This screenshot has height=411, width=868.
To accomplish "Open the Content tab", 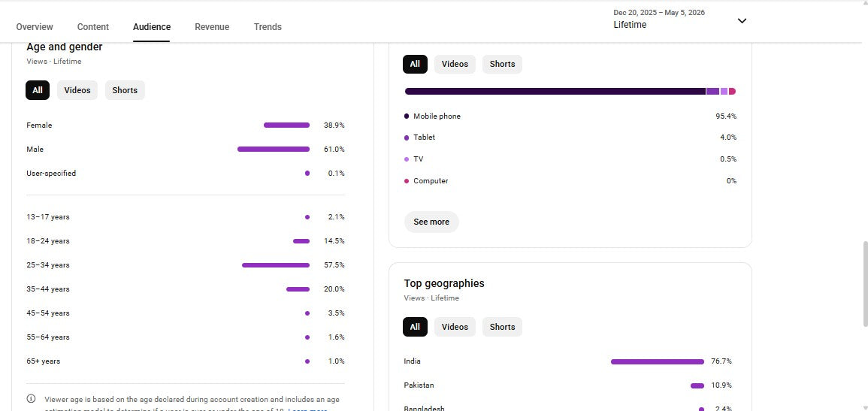I will [93, 26].
